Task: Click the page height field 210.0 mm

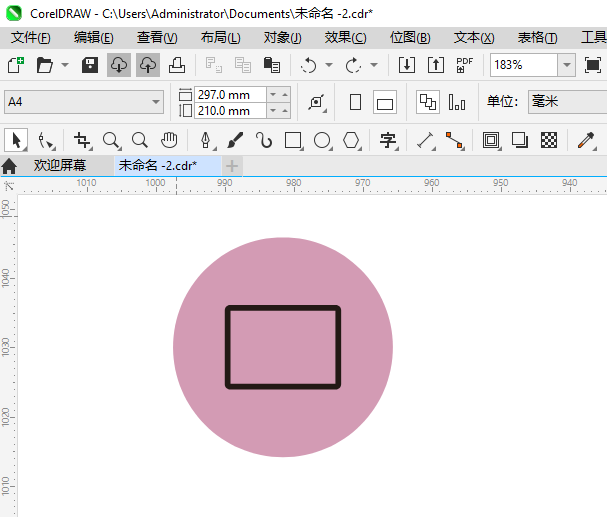Action: pos(230,111)
